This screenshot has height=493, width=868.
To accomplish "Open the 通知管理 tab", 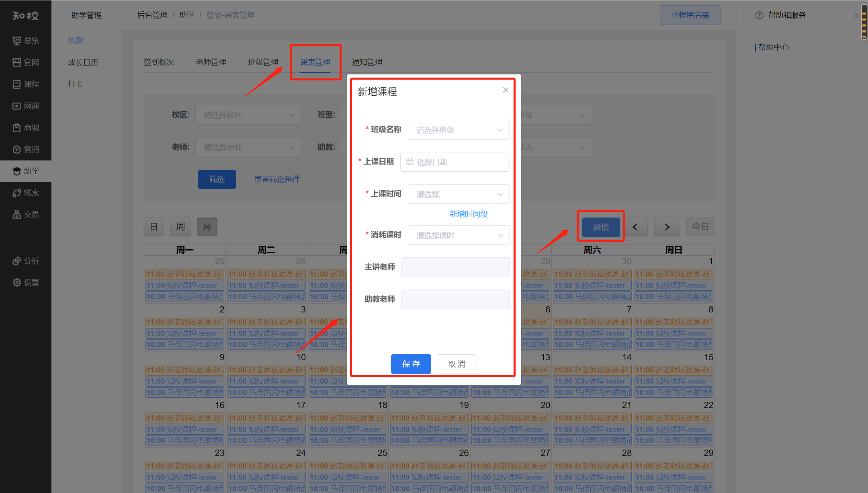I will (367, 62).
